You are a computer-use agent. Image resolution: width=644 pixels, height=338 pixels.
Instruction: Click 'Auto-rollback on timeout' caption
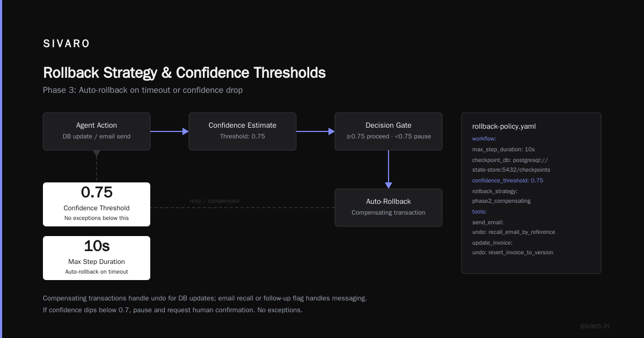[x=97, y=271]
